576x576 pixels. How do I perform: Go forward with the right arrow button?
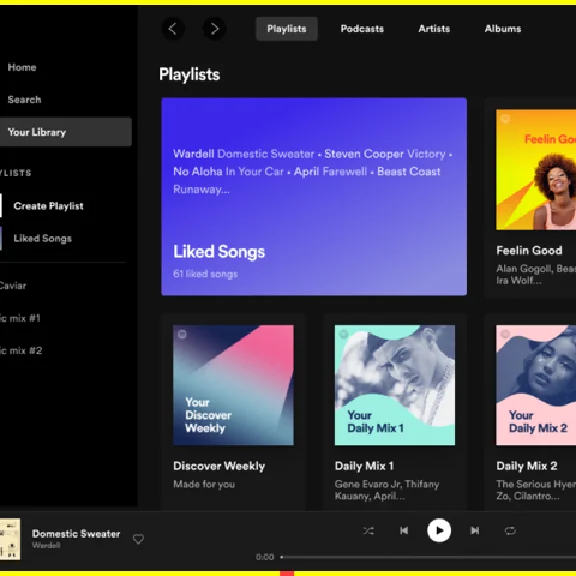pos(214,29)
